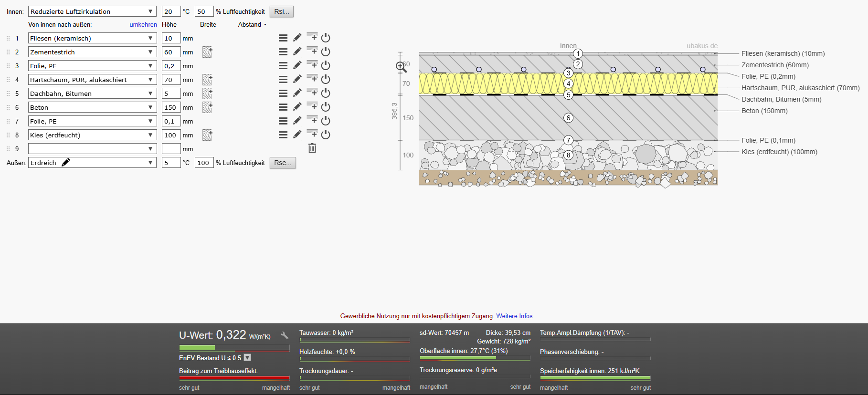This screenshot has height=395, width=868.
Task: Switch off the Kies (erdfeucht) layer
Action: point(326,135)
